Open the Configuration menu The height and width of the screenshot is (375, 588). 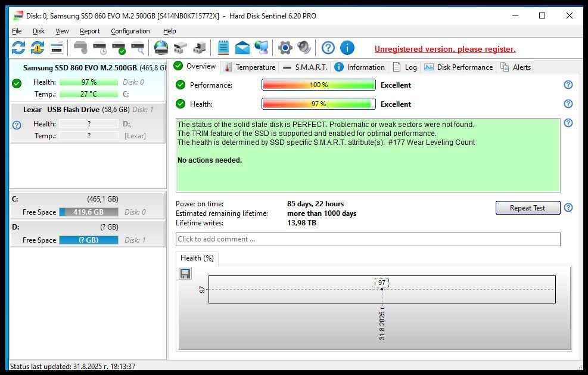point(130,31)
